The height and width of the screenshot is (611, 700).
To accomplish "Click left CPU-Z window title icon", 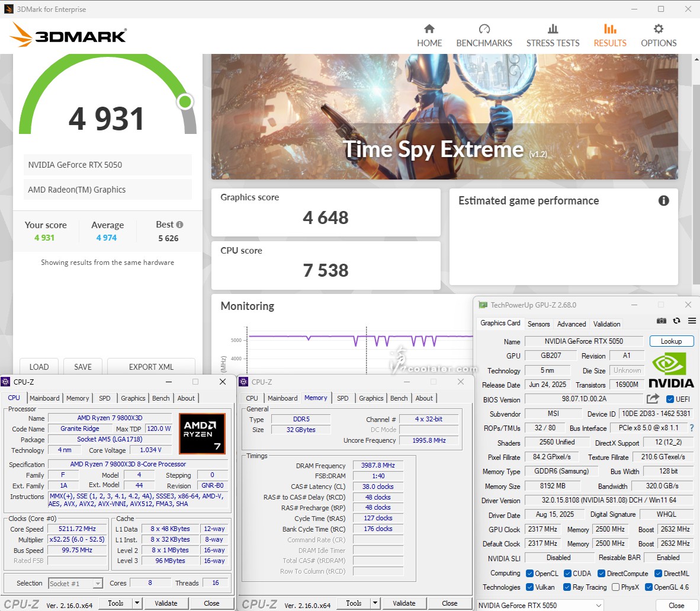I will [5, 382].
